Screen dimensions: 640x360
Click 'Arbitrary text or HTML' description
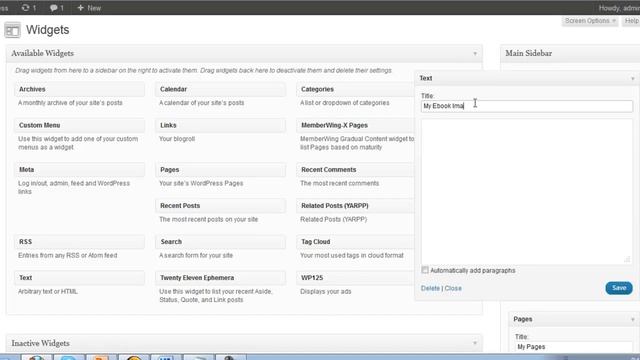tap(48, 291)
